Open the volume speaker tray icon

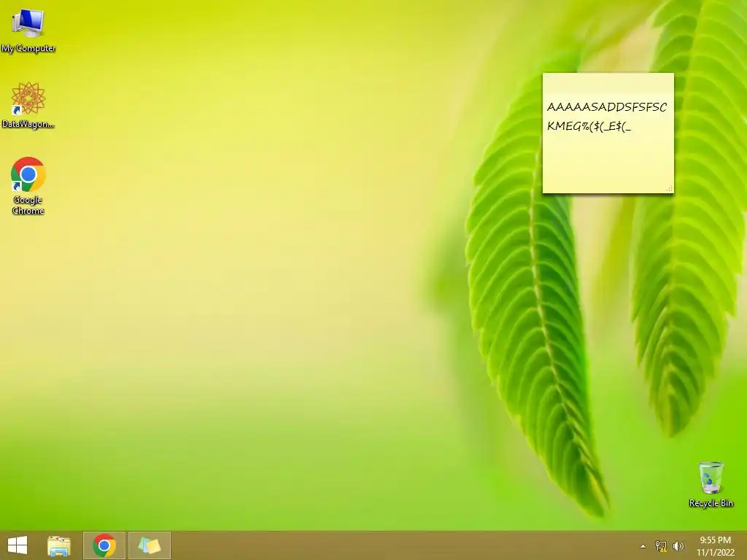678,546
